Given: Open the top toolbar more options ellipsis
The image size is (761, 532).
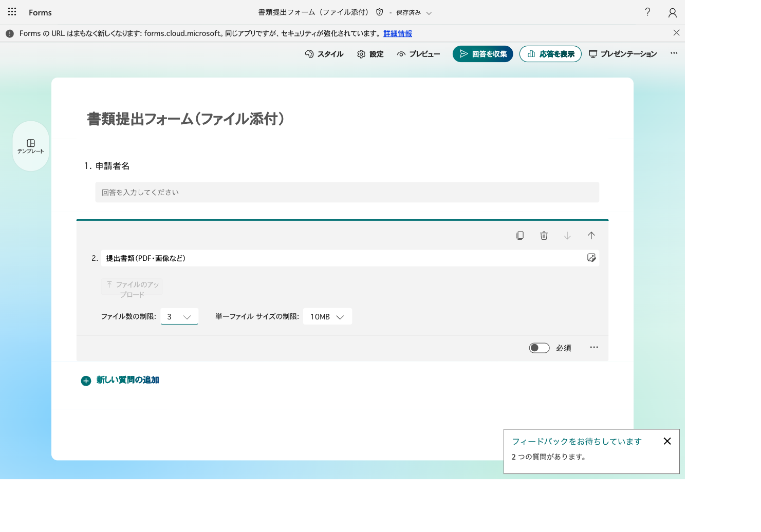Looking at the screenshot, I should click(674, 53).
